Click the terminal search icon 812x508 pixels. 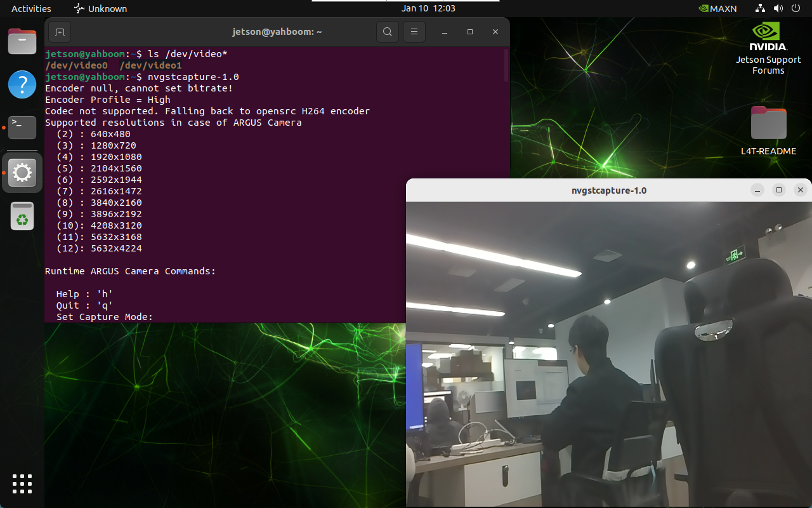point(387,32)
